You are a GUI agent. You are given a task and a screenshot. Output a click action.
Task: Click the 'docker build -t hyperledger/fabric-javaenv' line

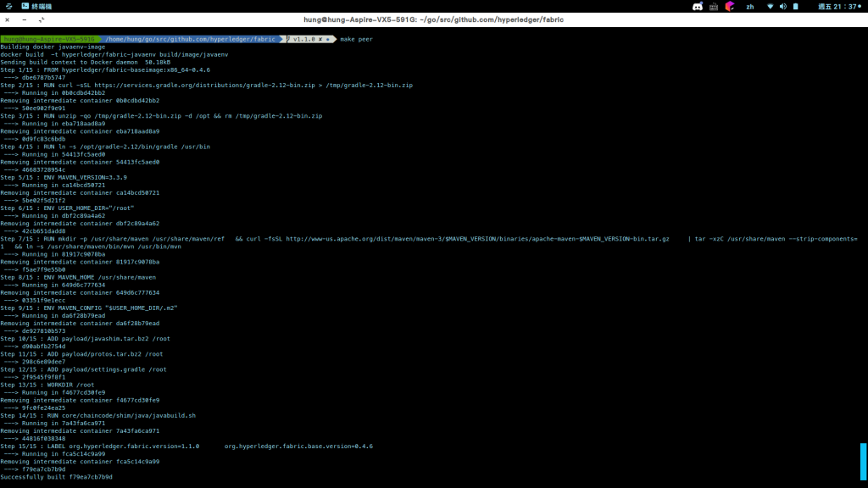pos(114,55)
